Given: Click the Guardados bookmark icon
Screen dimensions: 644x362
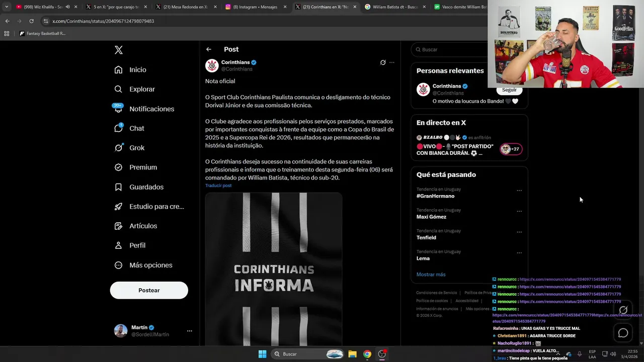Looking at the screenshot, I should click(118, 187).
